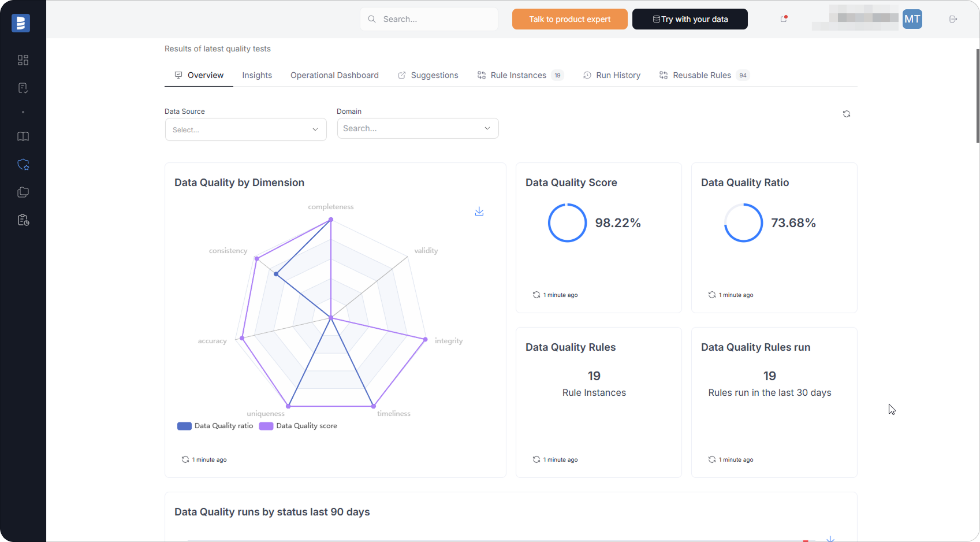Click the Data Quality Score progress ring
The width and height of the screenshot is (980, 542).
click(567, 222)
